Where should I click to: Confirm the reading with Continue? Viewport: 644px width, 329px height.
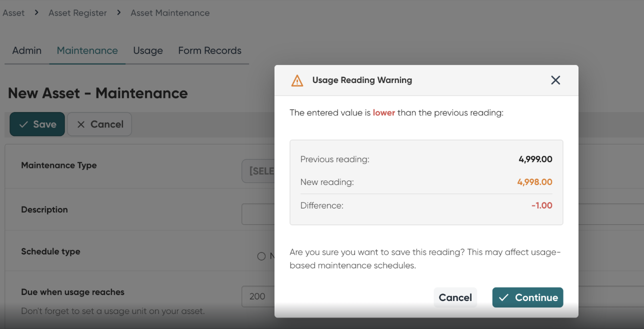[527, 297]
